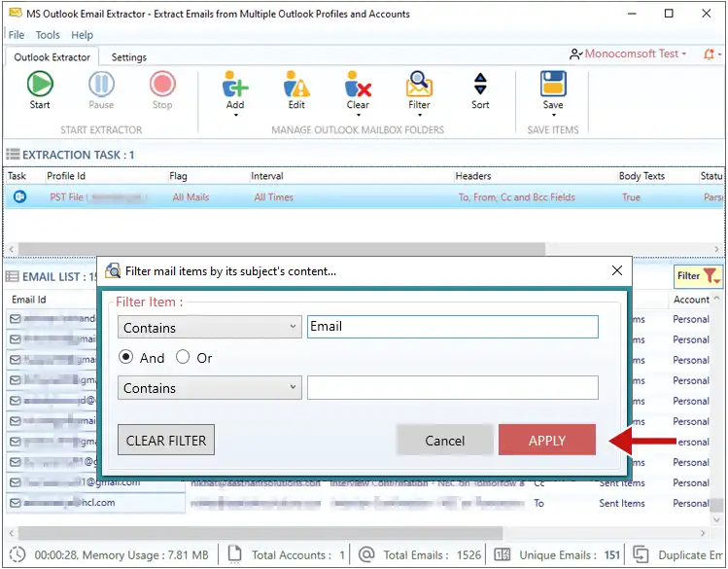Click the Interval column header
This screenshot has height=569, width=728.
(x=267, y=176)
